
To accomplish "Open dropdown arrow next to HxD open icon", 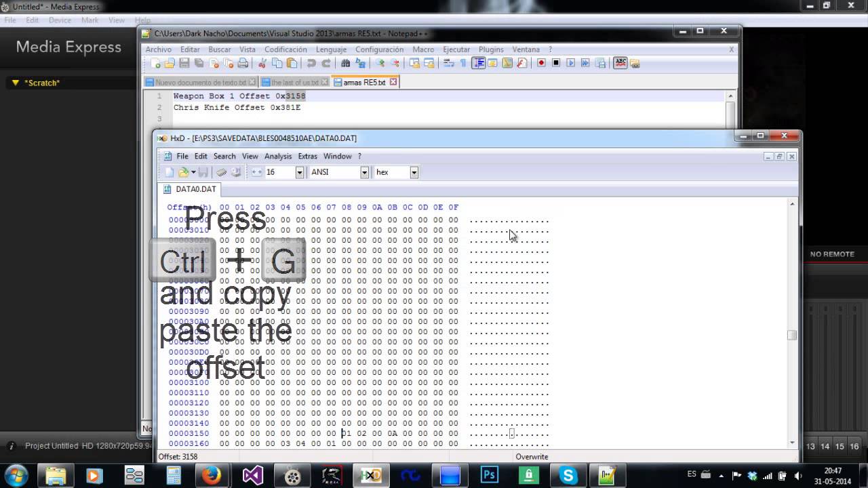I will click(193, 172).
